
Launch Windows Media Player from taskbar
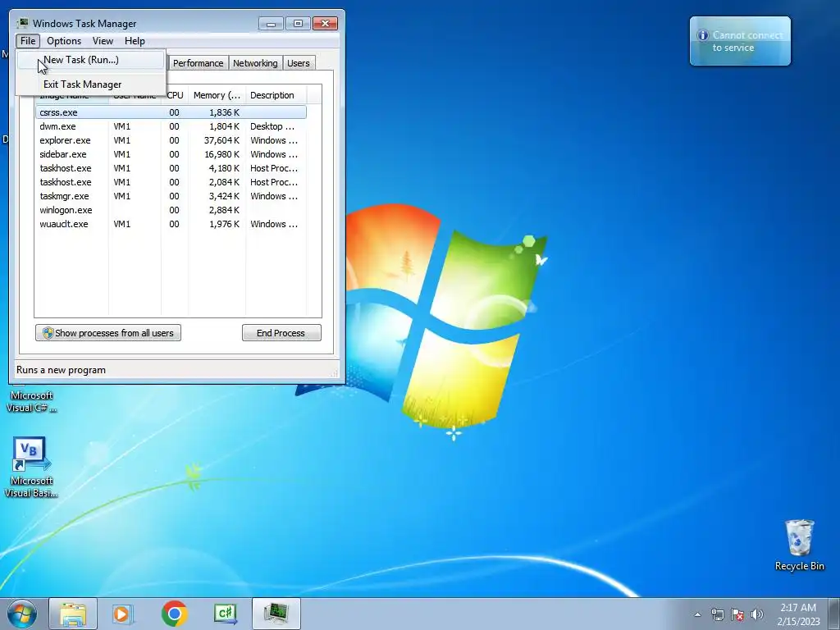123,614
